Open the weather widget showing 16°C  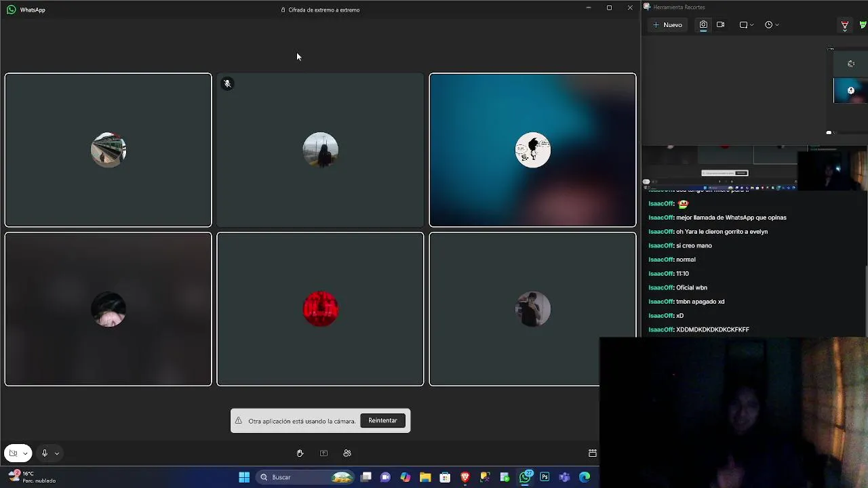32,477
